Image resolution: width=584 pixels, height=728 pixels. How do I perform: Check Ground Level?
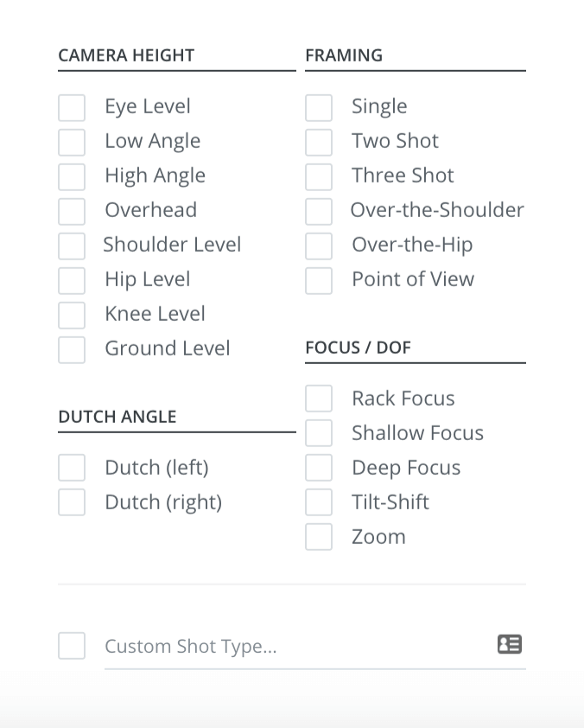click(x=72, y=349)
